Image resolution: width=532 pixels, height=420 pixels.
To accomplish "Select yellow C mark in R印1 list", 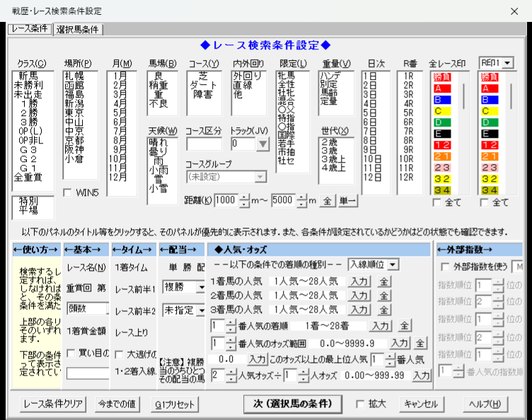I will point(490,111).
